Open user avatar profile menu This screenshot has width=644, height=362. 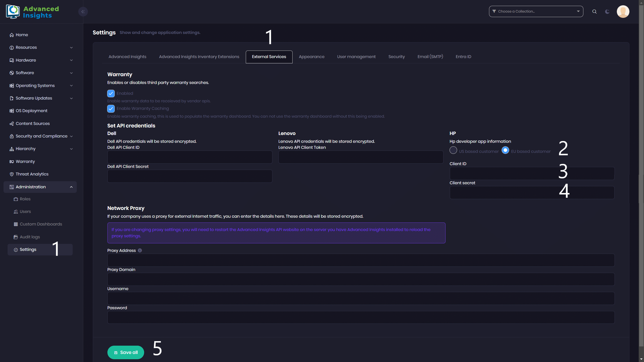623,12
